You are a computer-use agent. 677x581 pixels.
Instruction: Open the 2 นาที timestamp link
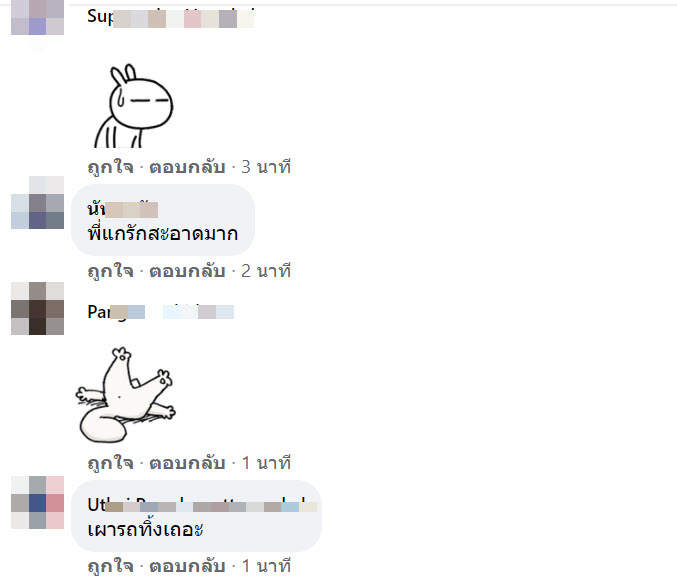point(266,271)
